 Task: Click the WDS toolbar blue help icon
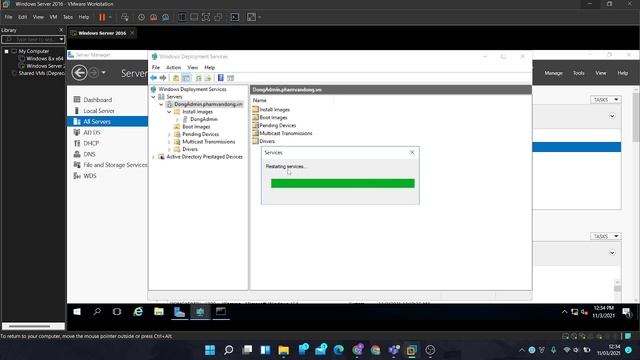pos(221,78)
